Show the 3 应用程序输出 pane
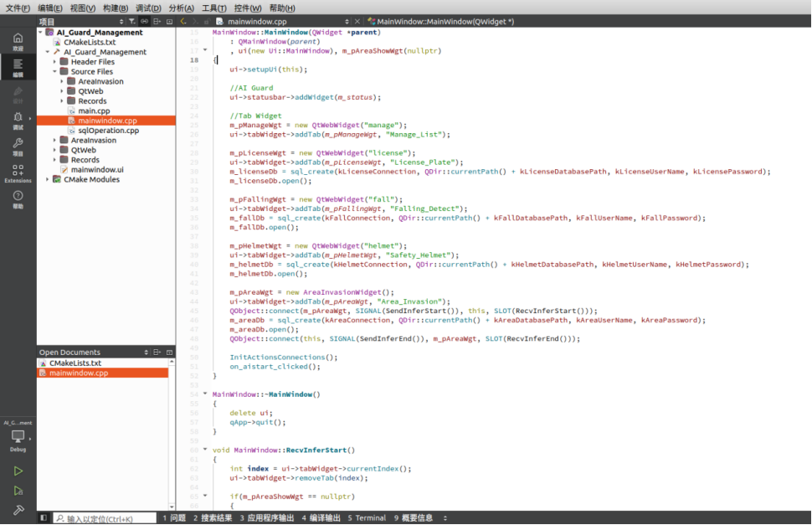The width and height of the screenshot is (812, 525). click(x=267, y=517)
